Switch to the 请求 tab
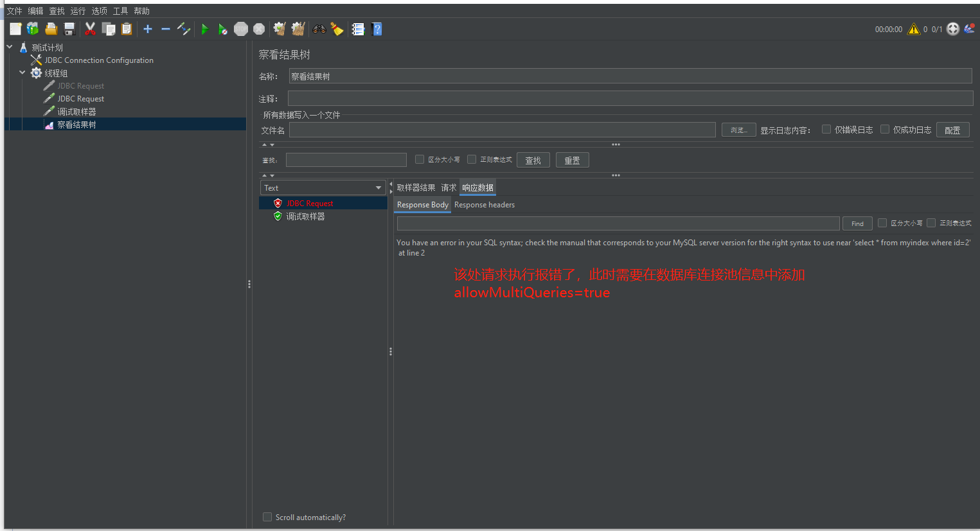The image size is (980, 531). 449,187
